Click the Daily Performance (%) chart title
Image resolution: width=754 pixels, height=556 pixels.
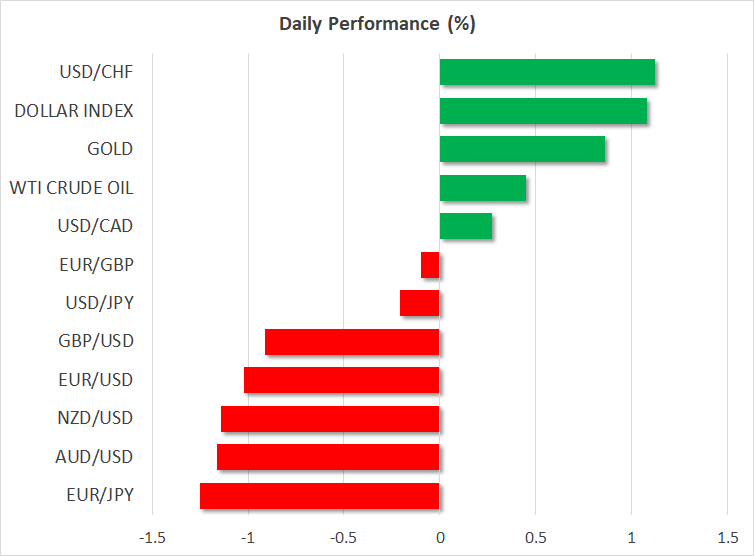376,24
